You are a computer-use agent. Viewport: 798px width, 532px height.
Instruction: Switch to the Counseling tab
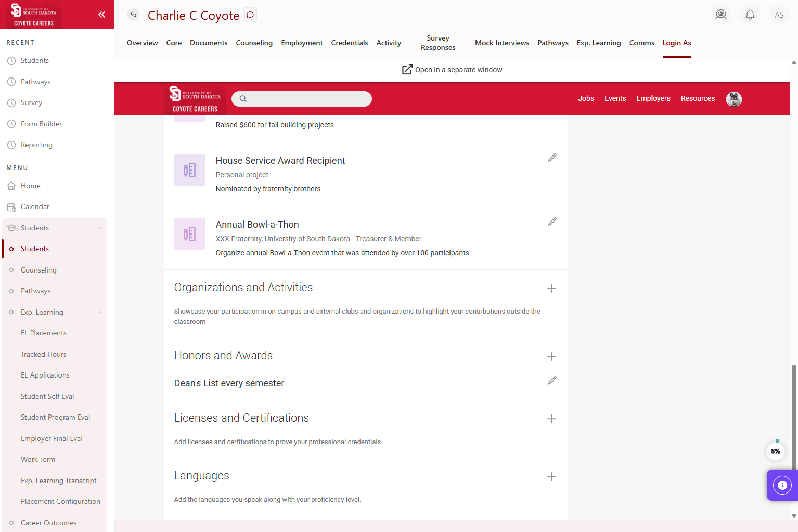point(254,43)
